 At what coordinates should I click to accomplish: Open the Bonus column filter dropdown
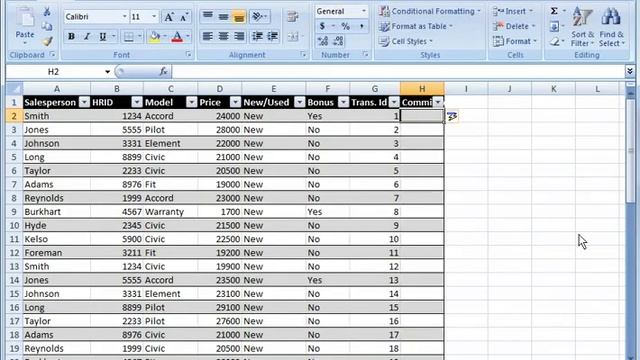(x=344, y=102)
